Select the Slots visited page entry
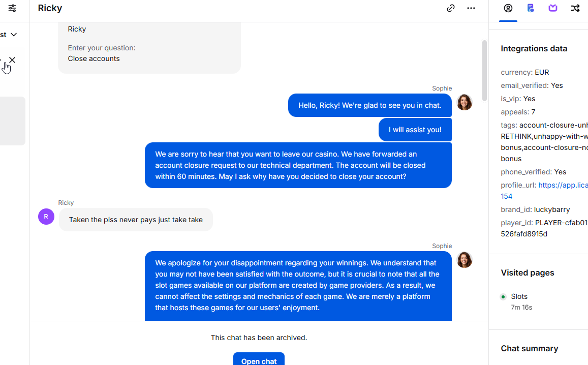This screenshot has height=365, width=588. 519,296
